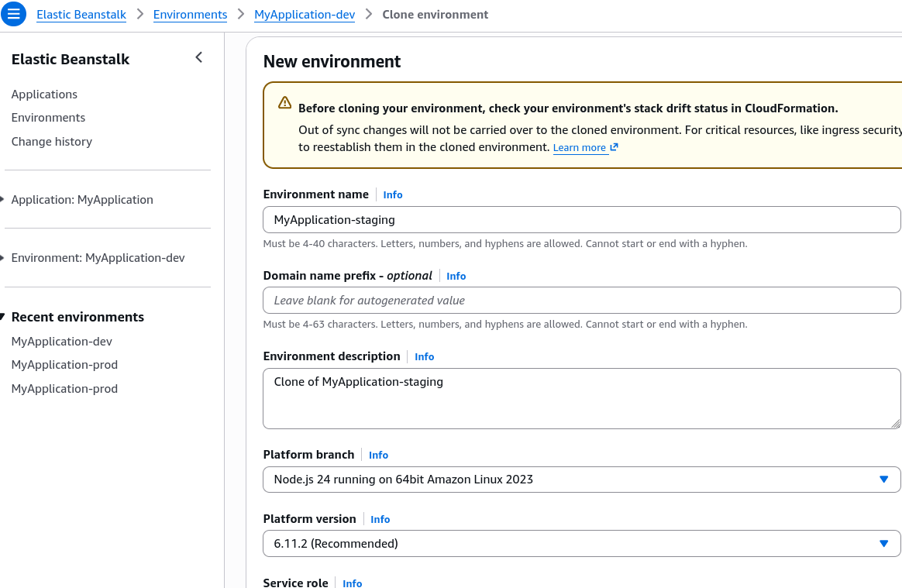This screenshot has width=902, height=588.
Task: Click the New environment heading
Action: (x=332, y=61)
